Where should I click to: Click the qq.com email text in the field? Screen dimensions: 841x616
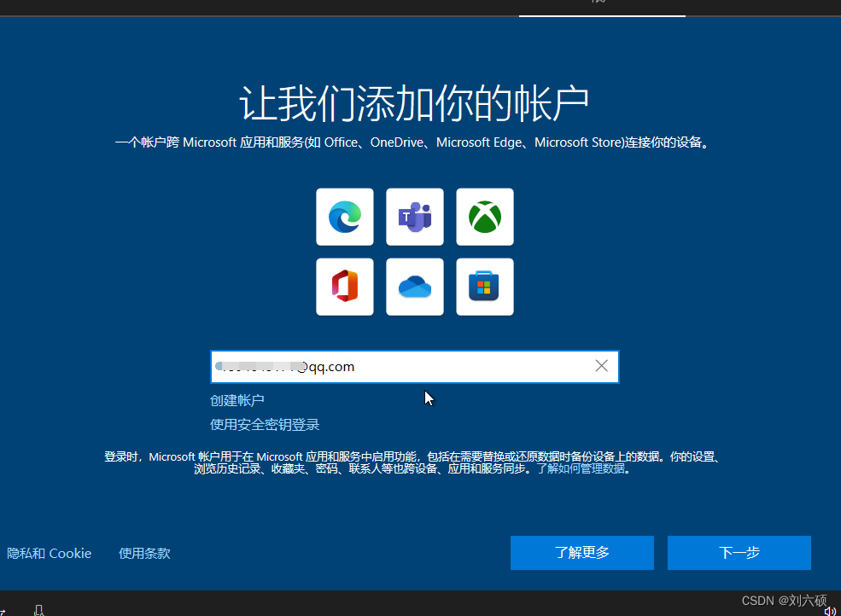[329, 366]
